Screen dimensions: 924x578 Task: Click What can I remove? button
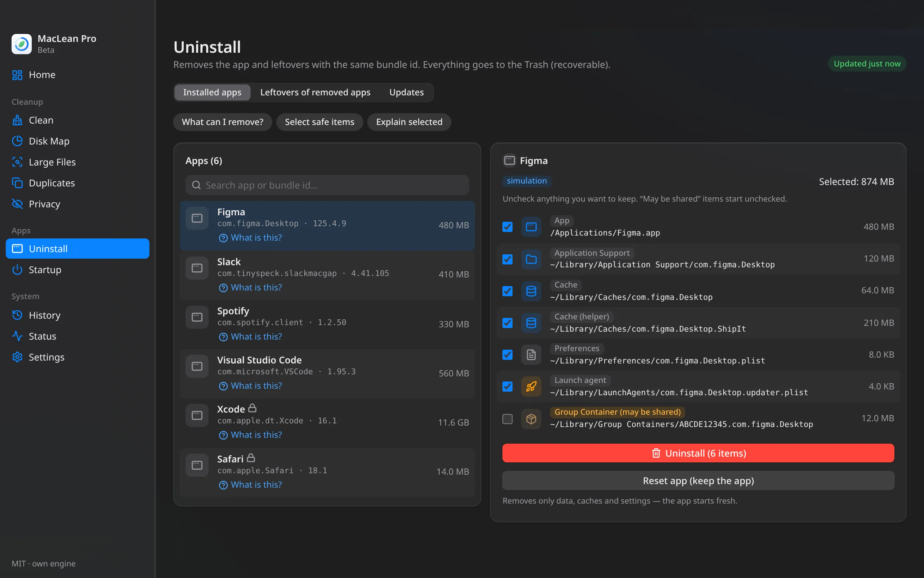(x=223, y=122)
